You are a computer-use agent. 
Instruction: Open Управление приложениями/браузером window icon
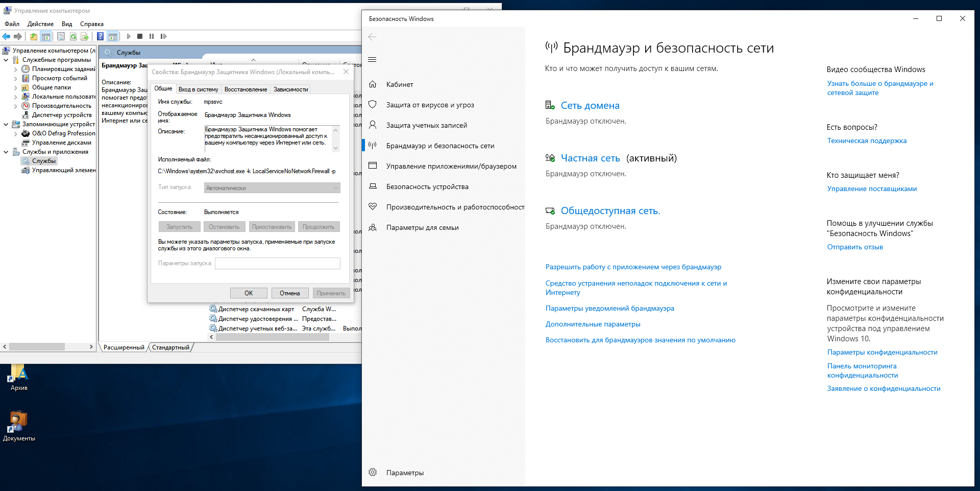click(373, 166)
